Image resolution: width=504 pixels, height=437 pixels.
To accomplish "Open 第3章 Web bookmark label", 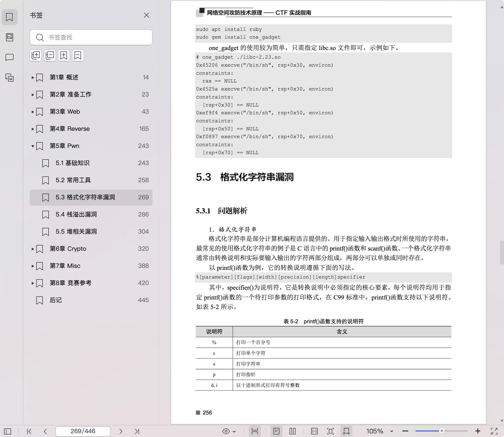I will coord(65,112).
